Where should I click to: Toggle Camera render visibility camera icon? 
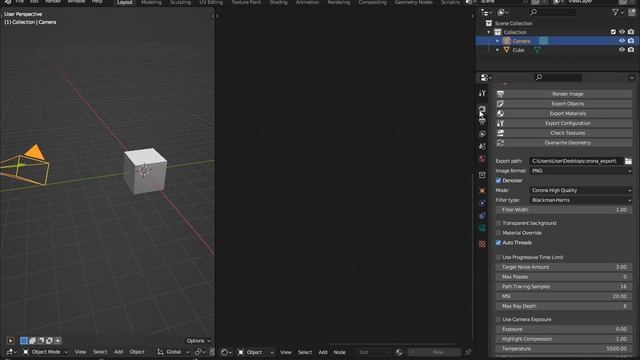click(x=631, y=41)
